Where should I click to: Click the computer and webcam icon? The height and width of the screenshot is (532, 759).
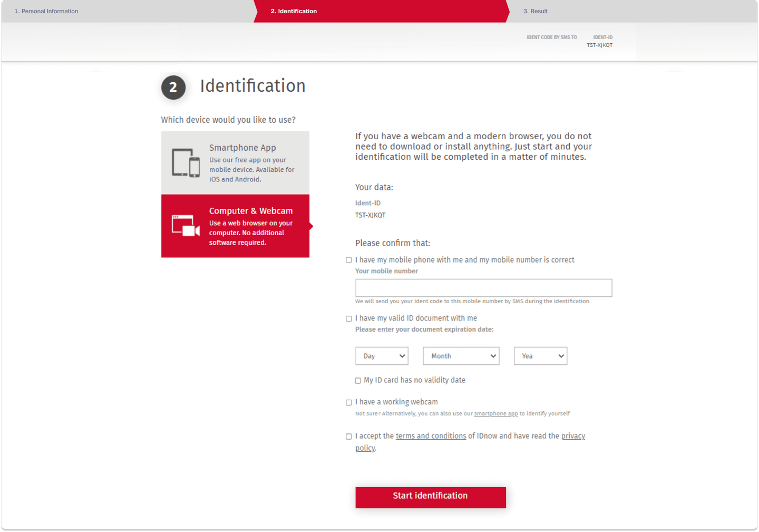186,226
